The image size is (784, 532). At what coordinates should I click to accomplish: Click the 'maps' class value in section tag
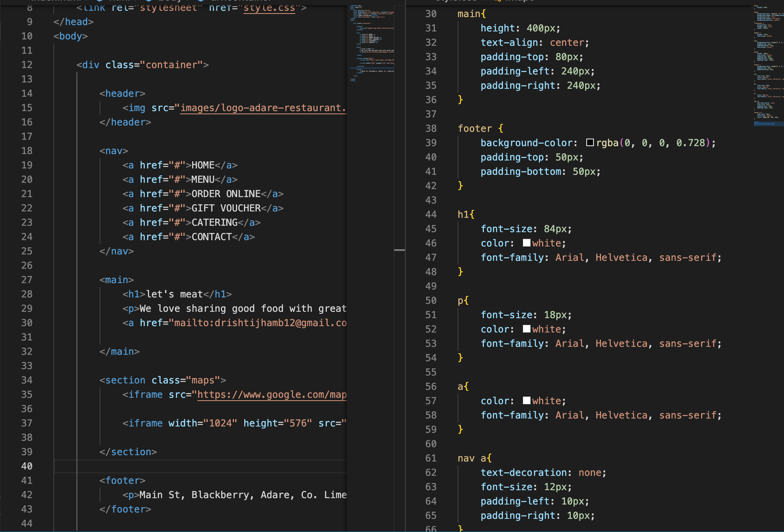203,380
